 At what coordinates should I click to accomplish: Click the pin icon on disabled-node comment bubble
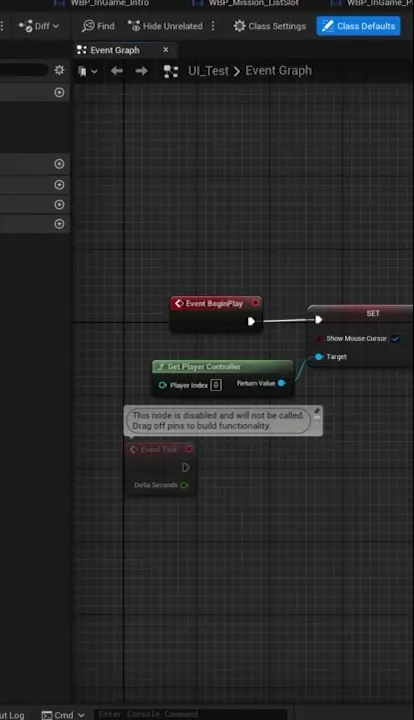pos(317,411)
